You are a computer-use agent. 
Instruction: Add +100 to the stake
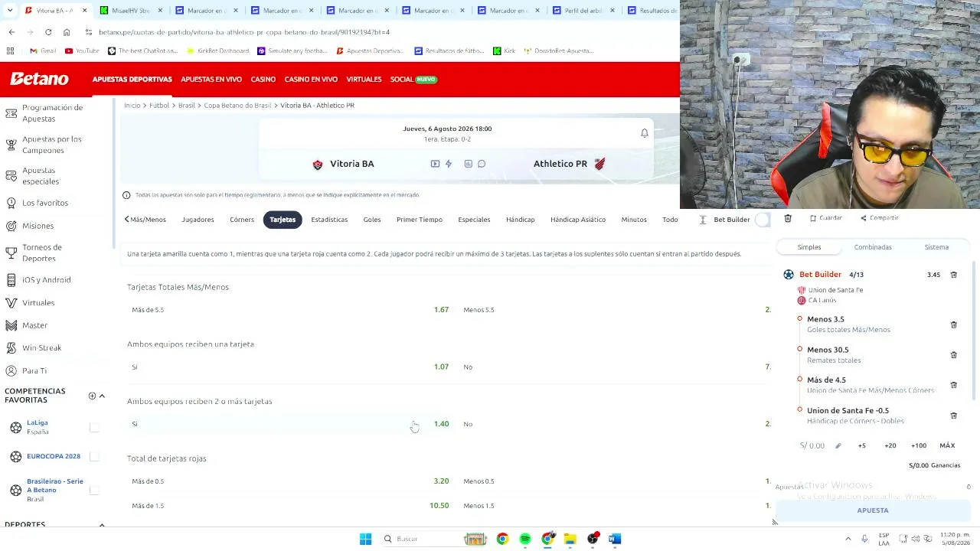click(919, 445)
